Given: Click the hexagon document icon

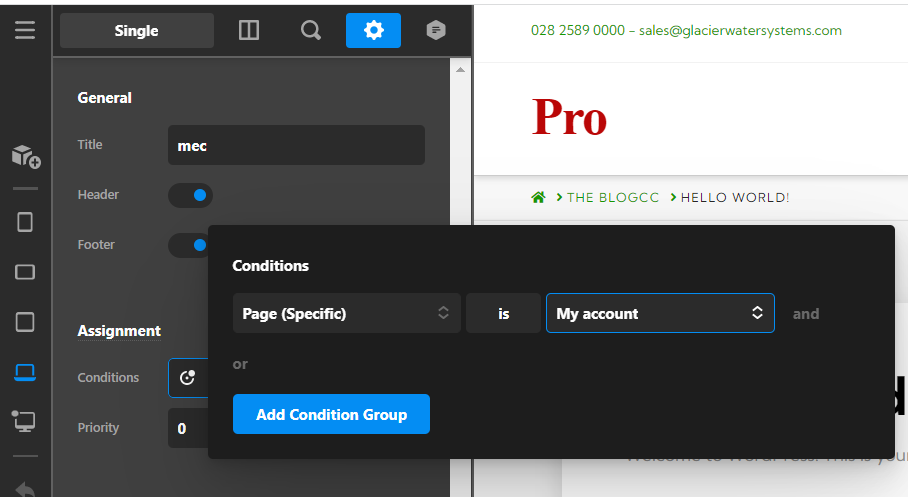Looking at the screenshot, I should [x=436, y=31].
